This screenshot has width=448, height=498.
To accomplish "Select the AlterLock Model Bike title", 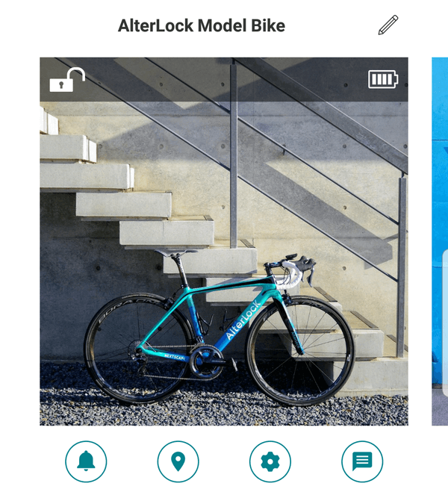I will (202, 25).
